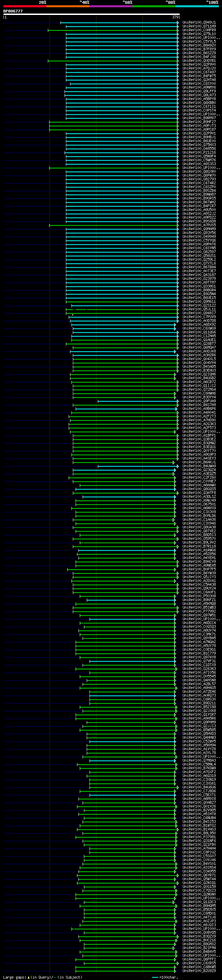Viewport: 222px width, 980px height.
Task: Select hit label UniRef100_A5BPY8
Action: (199, 99)
